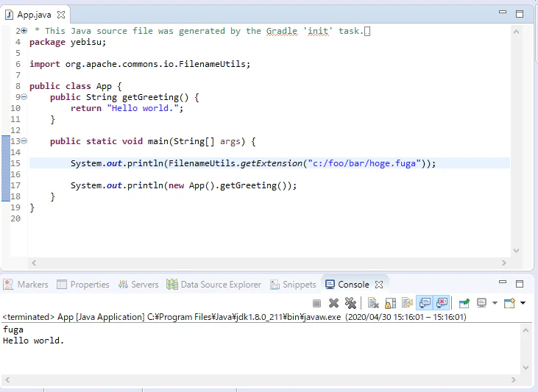
Task: Click the terminated App launch description line
Action: pyautogui.click(x=234, y=317)
